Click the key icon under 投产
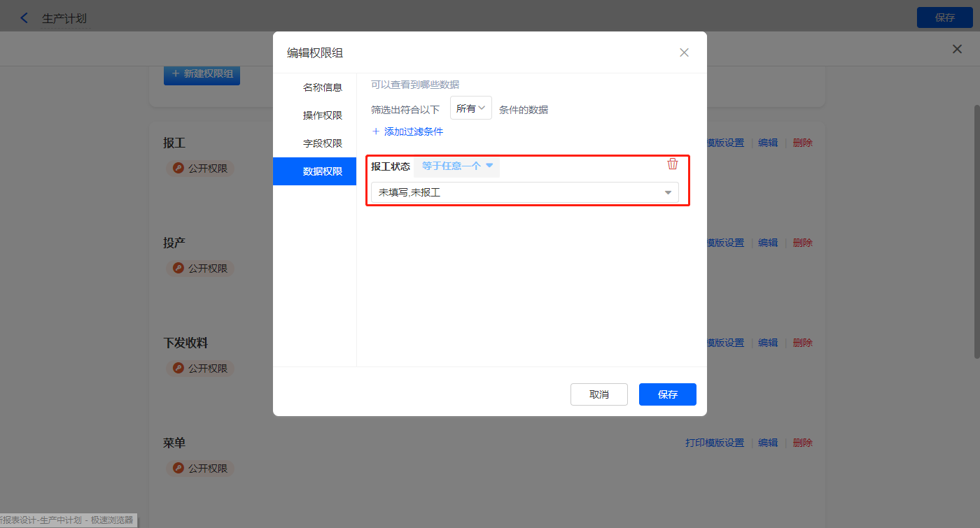Image resolution: width=980 pixels, height=528 pixels. tap(178, 269)
